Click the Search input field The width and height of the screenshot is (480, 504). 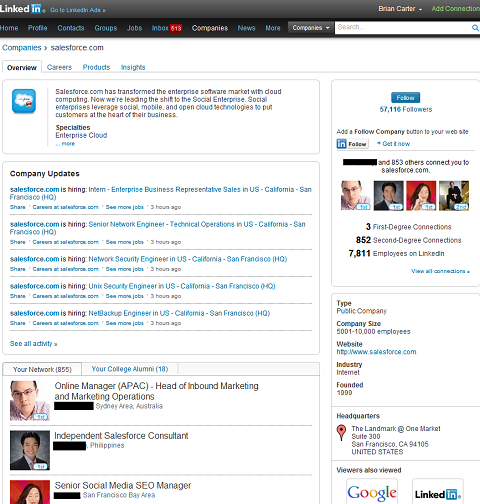click(x=403, y=28)
